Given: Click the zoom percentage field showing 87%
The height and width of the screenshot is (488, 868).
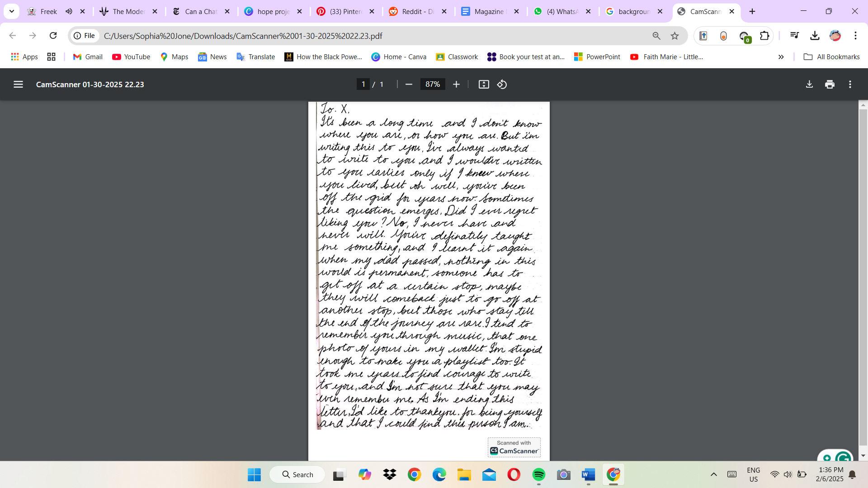Looking at the screenshot, I should [x=432, y=84].
